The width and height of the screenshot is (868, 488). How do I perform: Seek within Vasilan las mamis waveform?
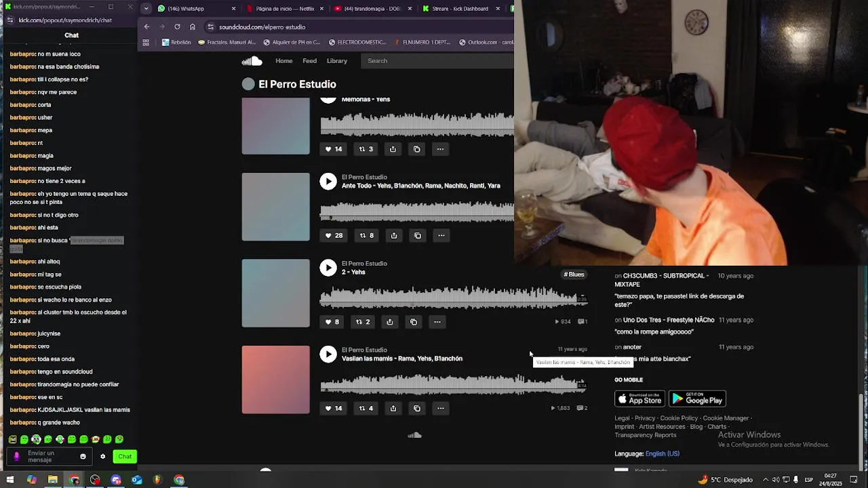[453, 384]
